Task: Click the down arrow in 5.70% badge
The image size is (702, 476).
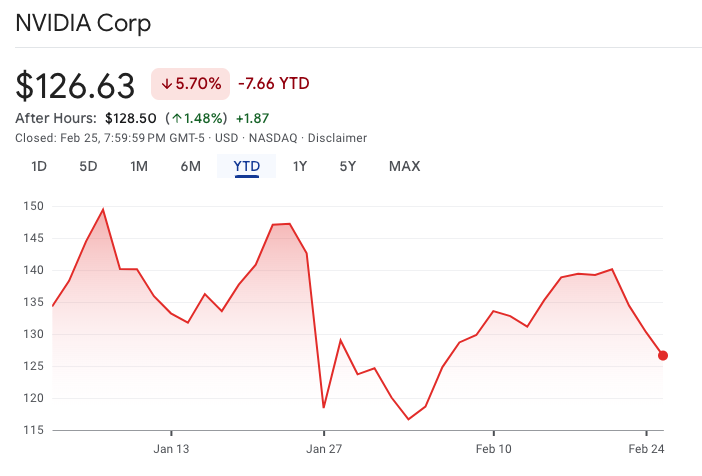Action: (x=166, y=84)
